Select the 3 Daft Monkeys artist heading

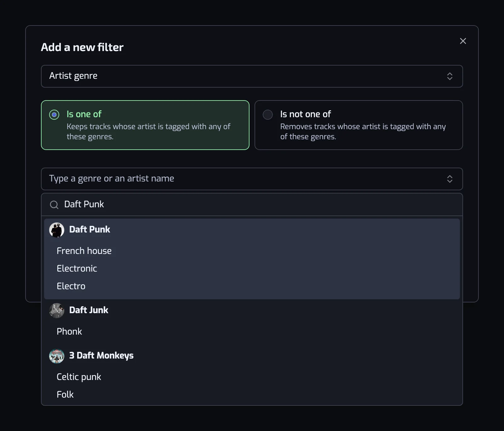101,355
